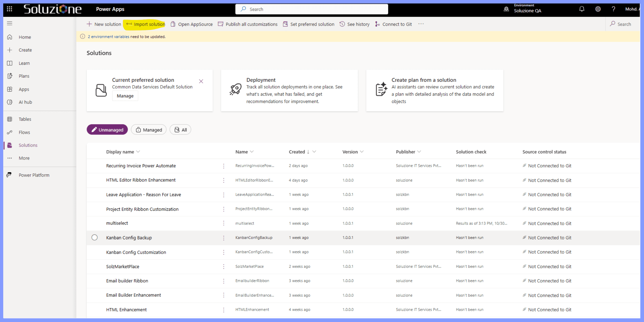The width and height of the screenshot is (644, 322).
Task: Open Power Platform settings gear
Action: point(598,9)
